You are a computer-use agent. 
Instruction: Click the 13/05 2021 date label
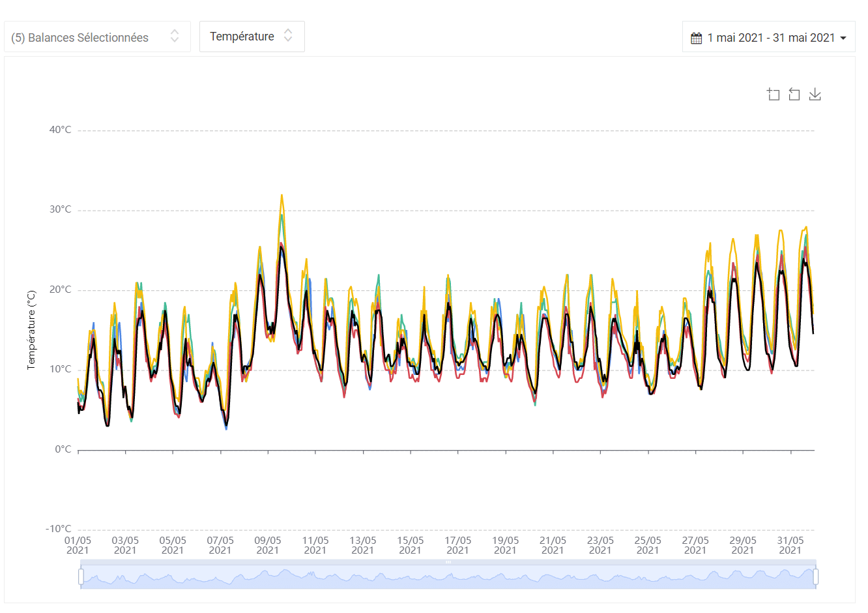point(363,545)
